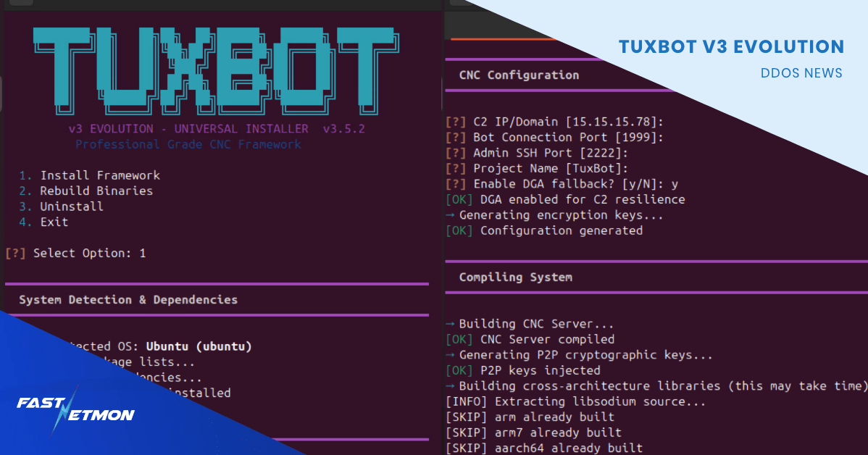Screen dimensions: 868x455
Task: Click the 'CNC Configuration' section header
Action: 519,75
